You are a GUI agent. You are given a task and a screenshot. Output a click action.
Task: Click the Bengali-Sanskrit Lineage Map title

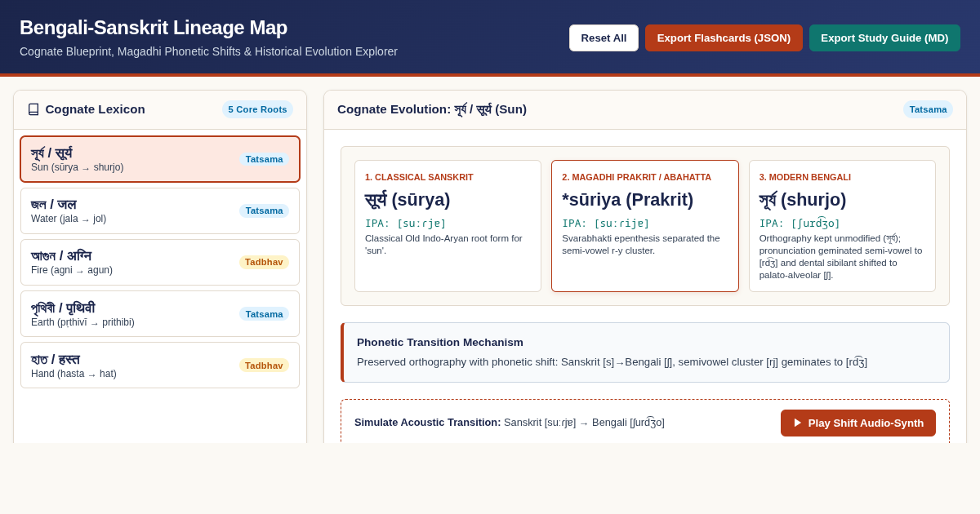tap(154, 28)
